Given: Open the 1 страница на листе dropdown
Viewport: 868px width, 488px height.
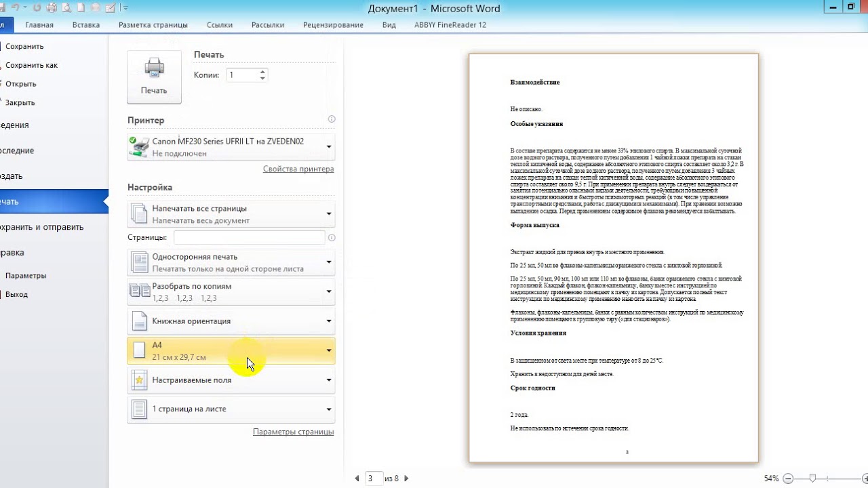Looking at the screenshot, I should pos(231,409).
